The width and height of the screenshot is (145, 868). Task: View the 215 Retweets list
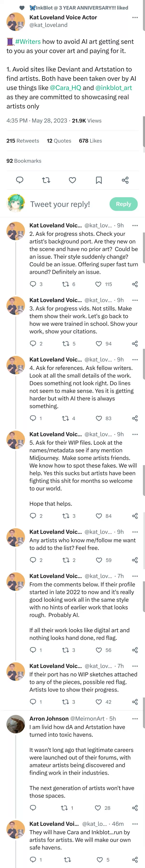coord(23,141)
